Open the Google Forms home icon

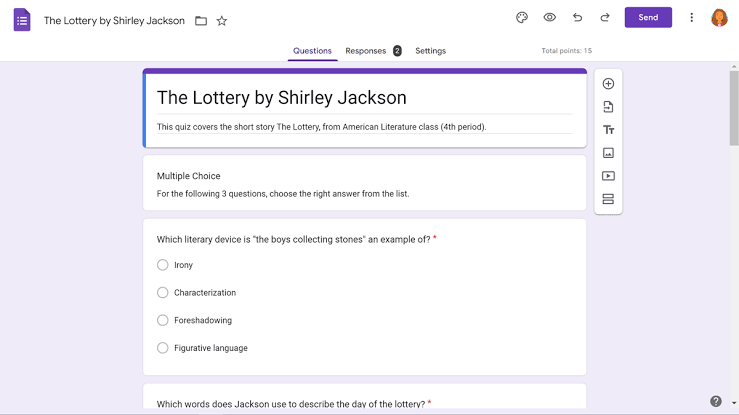pyautogui.click(x=22, y=20)
